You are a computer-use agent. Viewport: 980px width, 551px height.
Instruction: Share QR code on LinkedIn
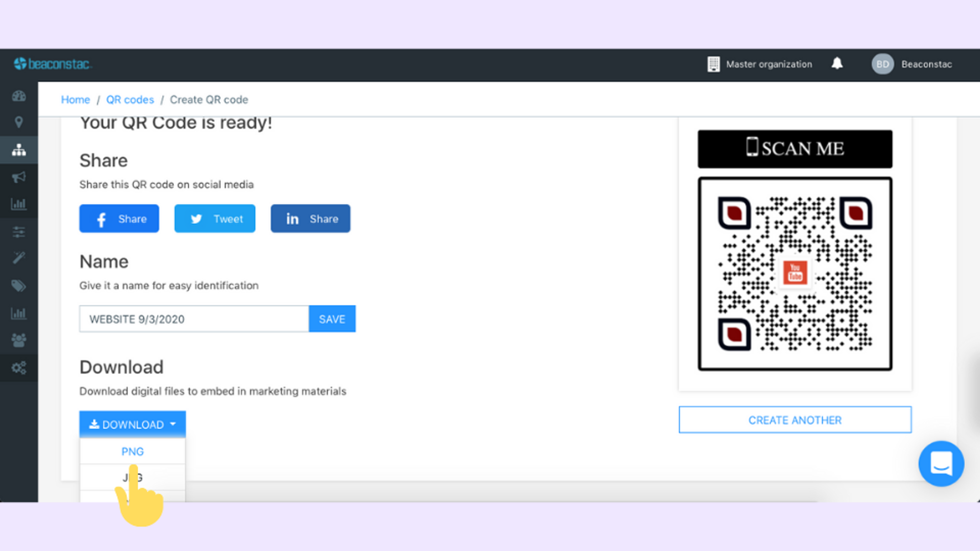[x=310, y=219]
